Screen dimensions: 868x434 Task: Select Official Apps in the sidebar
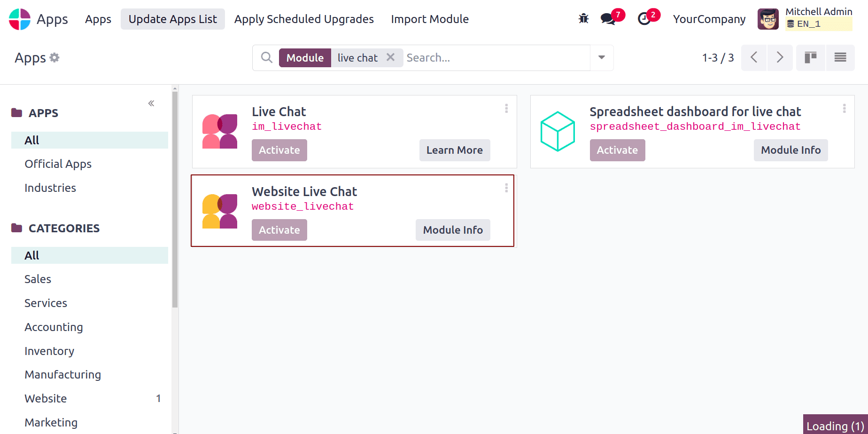[x=58, y=164]
